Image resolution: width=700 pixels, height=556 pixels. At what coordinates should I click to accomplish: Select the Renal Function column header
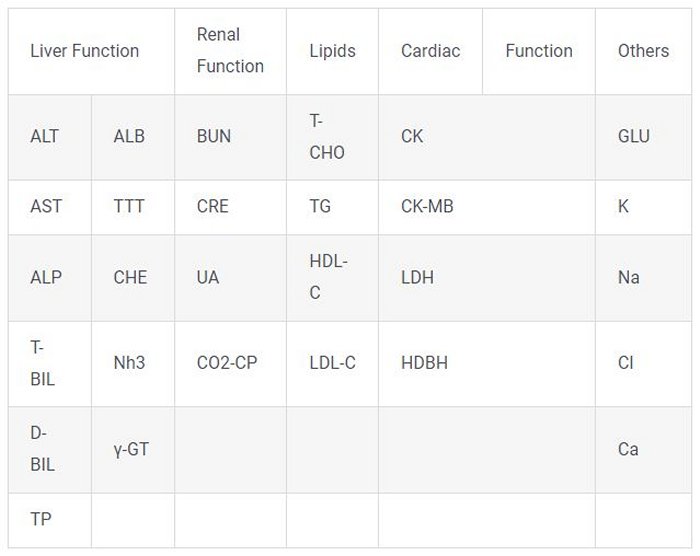[x=230, y=51]
